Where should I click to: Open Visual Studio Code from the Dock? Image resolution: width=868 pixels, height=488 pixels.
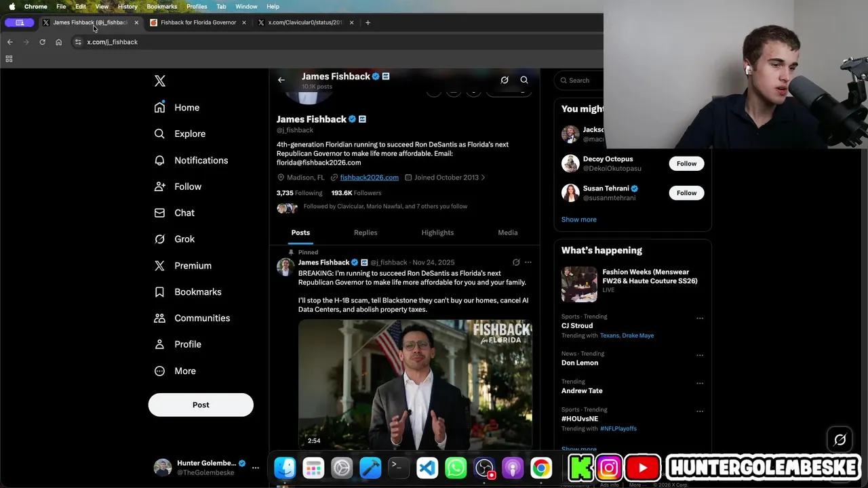point(427,468)
